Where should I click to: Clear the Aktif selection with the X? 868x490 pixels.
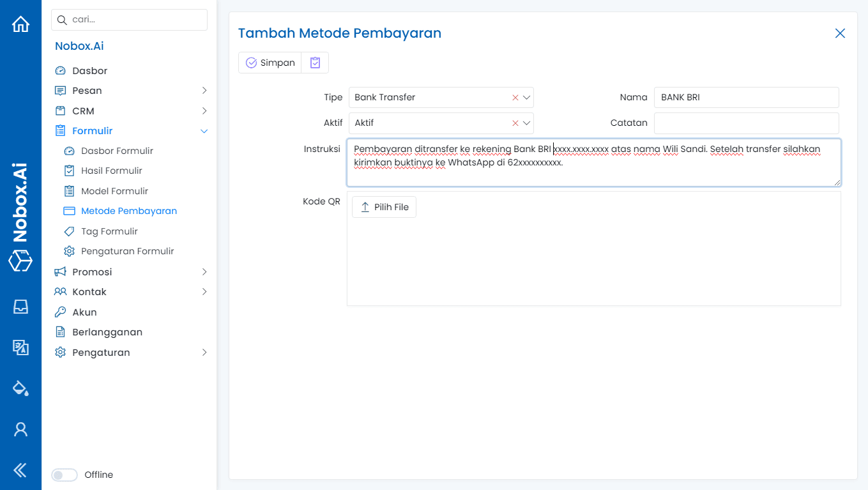[515, 123]
